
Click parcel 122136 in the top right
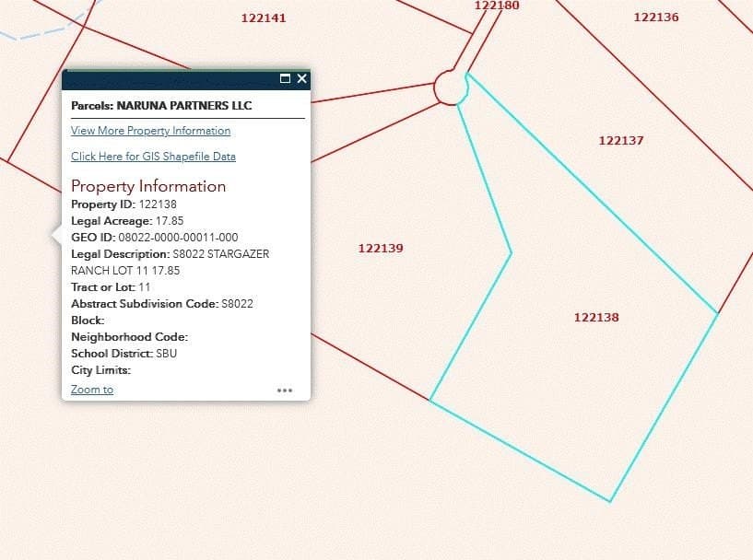[655, 17]
